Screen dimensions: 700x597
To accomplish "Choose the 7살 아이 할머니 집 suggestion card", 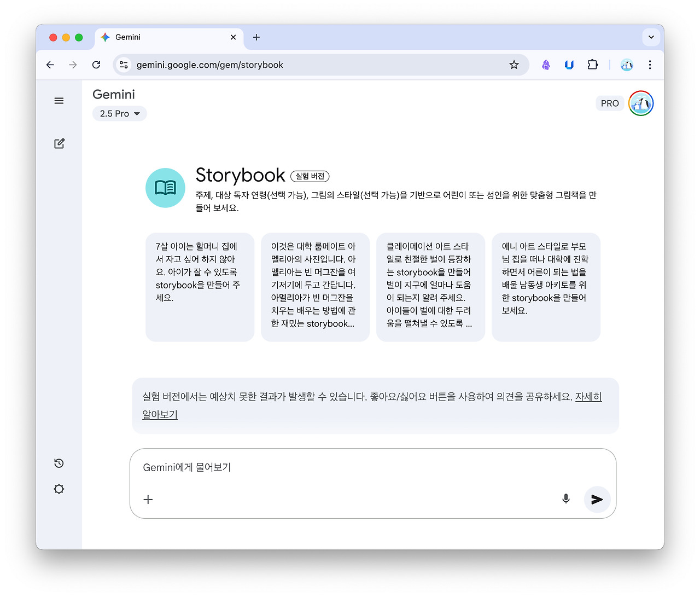I will point(200,287).
